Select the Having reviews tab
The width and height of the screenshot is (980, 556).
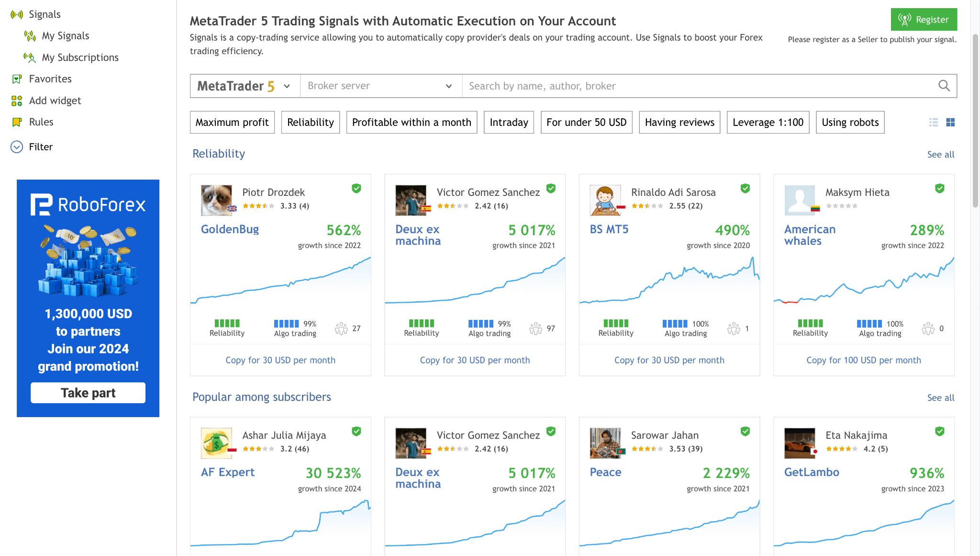(x=679, y=122)
